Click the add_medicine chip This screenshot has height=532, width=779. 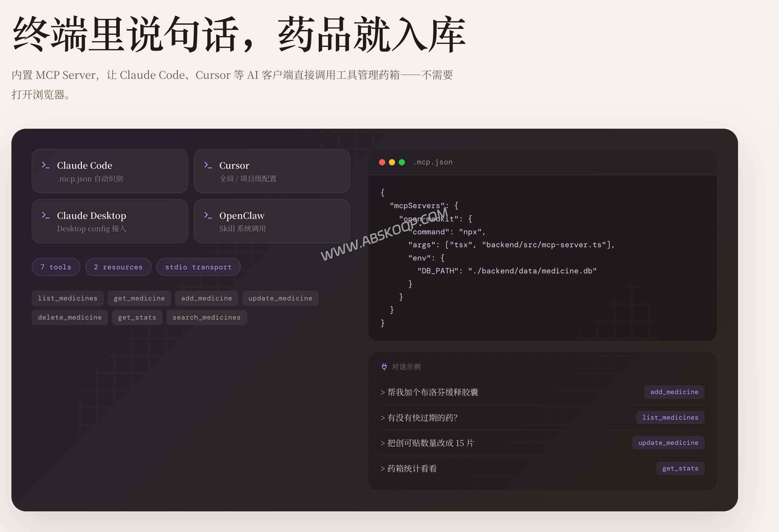[674, 392]
